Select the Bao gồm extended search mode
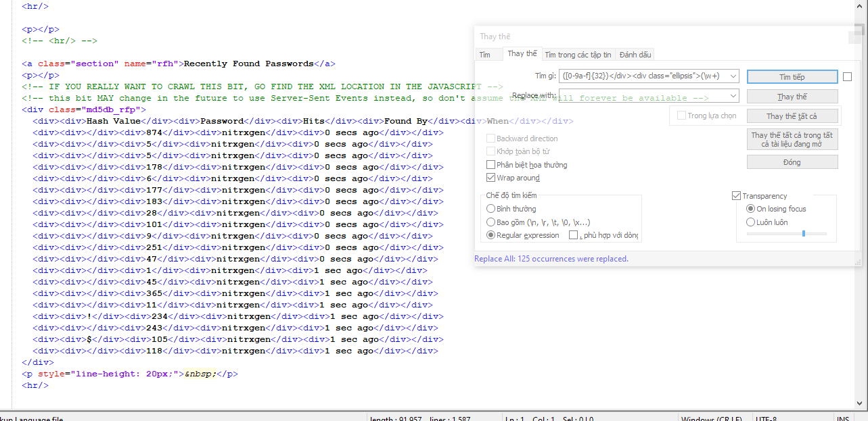This screenshot has width=868, height=421. click(491, 222)
